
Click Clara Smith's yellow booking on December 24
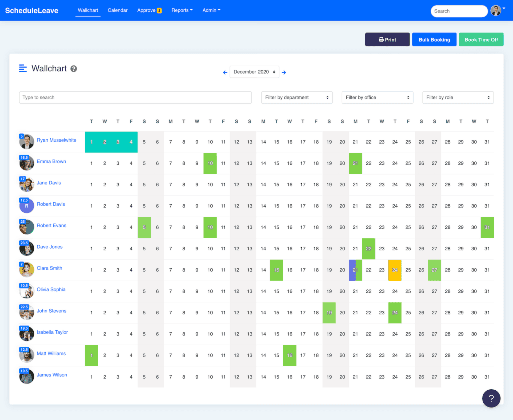395,270
